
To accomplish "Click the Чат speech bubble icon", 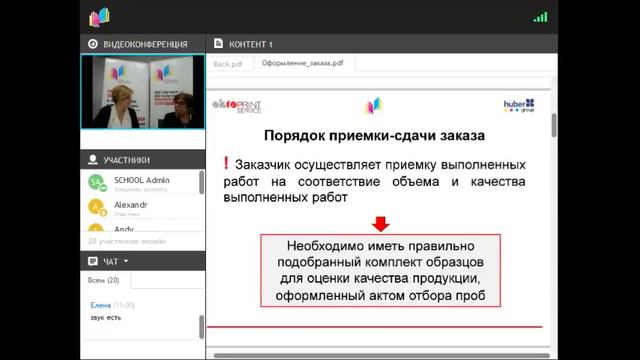I will click(93, 261).
